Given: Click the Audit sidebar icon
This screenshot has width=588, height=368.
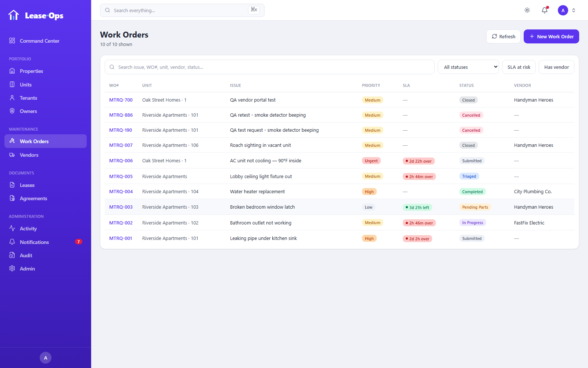Looking at the screenshot, I should [x=12, y=255].
